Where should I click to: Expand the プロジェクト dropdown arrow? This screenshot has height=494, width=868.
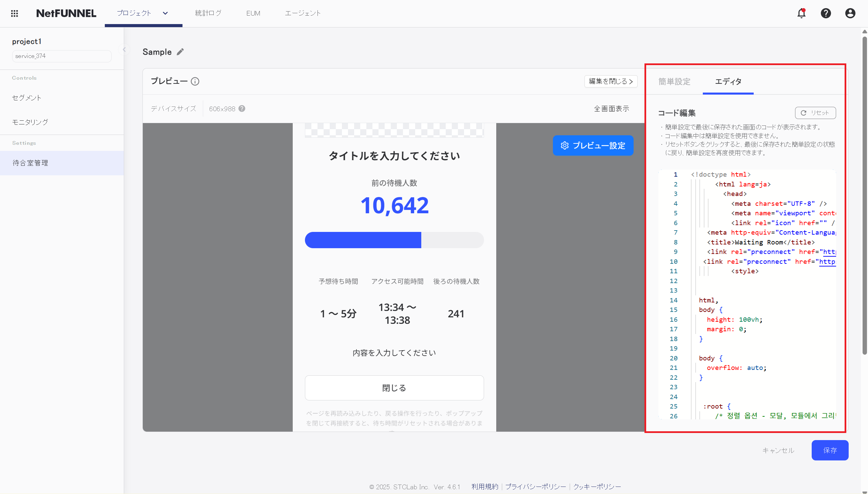click(165, 13)
